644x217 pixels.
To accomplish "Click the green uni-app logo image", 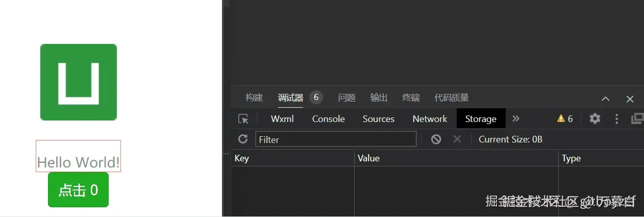I will (79, 82).
